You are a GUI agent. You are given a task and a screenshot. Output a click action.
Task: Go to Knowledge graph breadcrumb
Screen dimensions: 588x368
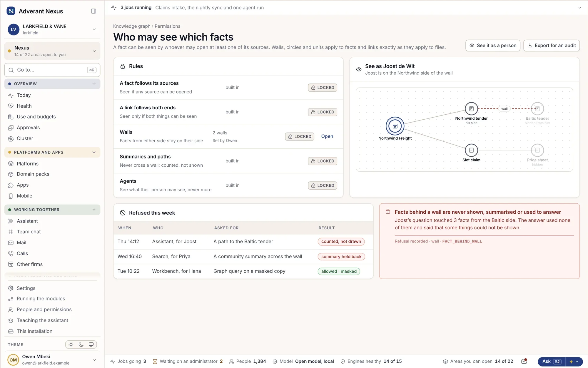(132, 26)
